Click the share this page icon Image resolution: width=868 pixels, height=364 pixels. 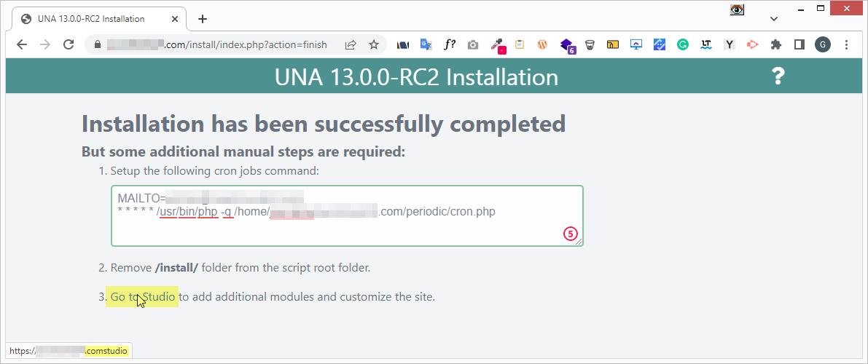[x=351, y=44]
